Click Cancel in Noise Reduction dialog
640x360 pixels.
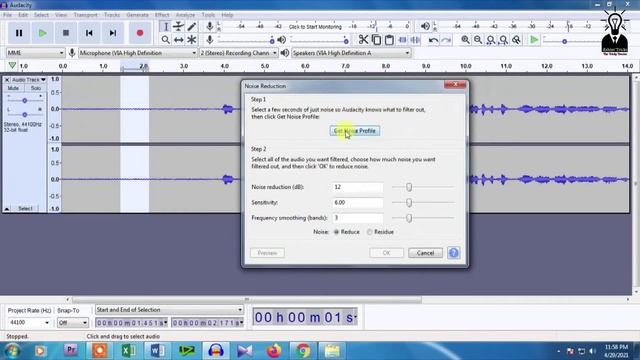[x=425, y=253]
